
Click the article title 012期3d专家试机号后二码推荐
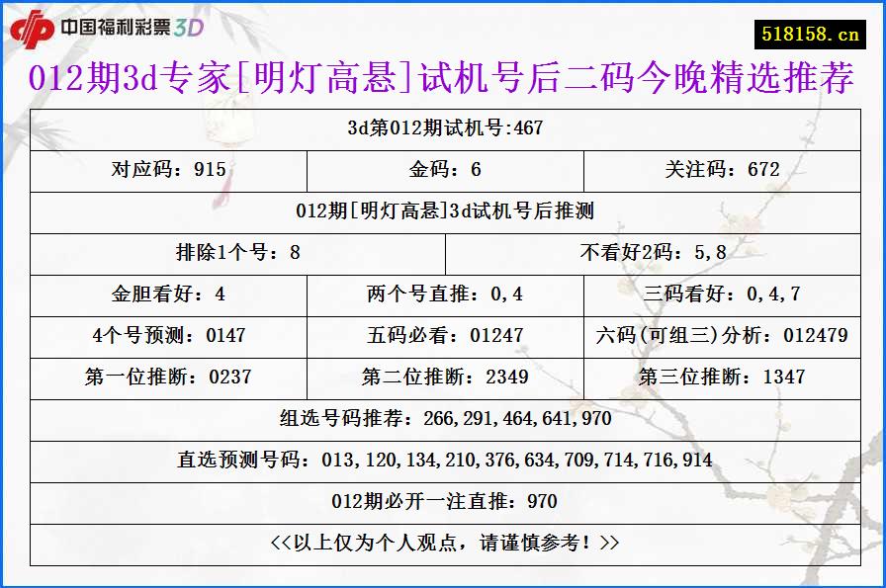(443, 79)
